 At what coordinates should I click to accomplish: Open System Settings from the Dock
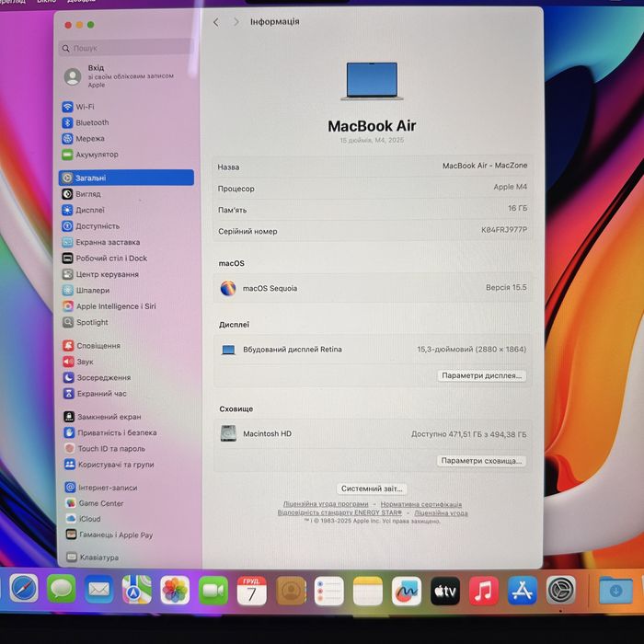point(561,590)
